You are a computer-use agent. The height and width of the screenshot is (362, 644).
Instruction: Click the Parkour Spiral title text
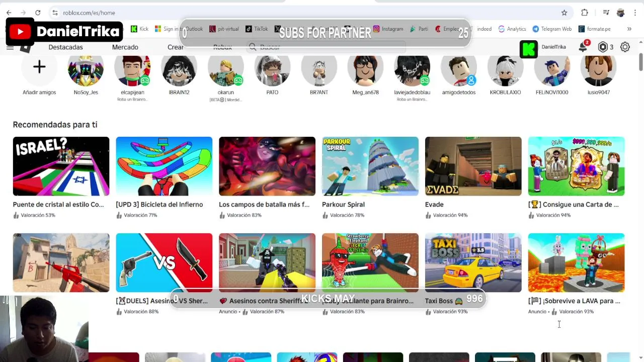pos(343,205)
